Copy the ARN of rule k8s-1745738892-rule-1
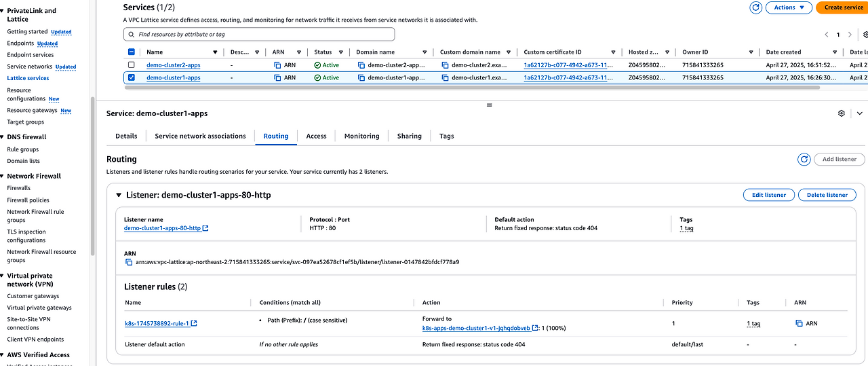 click(800, 324)
